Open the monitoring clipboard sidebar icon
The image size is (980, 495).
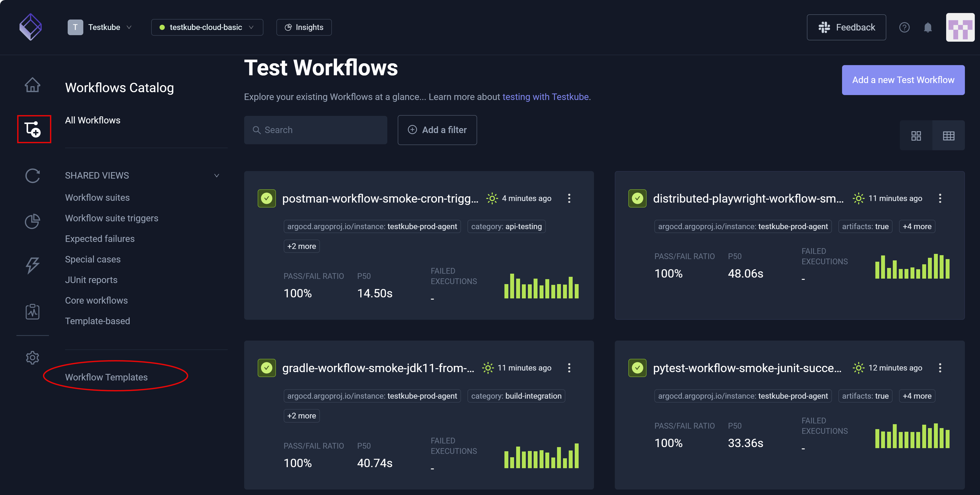(33, 312)
